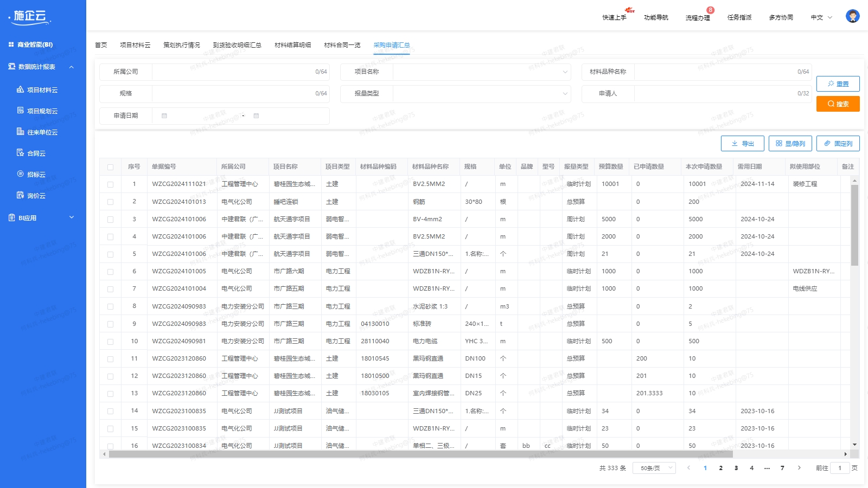This screenshot has width=868, height=488.
Task: Toggle the select-all checkbox in table header
Action: [111, 167]
